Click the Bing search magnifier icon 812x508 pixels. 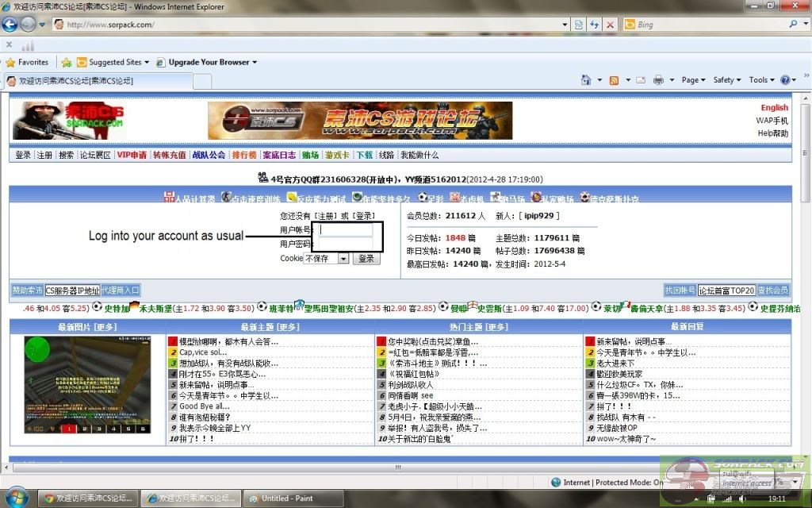pyautogui.click(x=794, y=25)
